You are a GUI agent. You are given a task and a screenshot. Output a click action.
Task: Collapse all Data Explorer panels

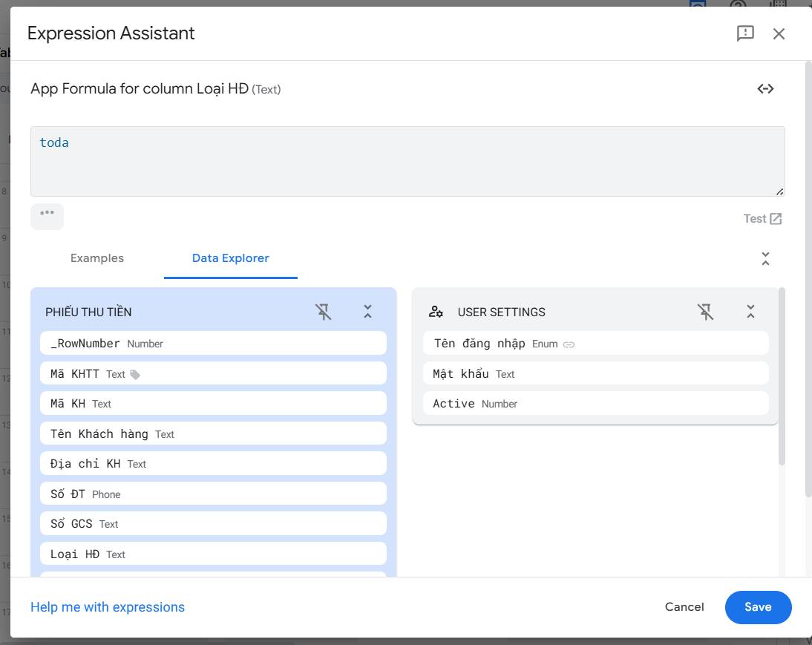tap(765, 258)
